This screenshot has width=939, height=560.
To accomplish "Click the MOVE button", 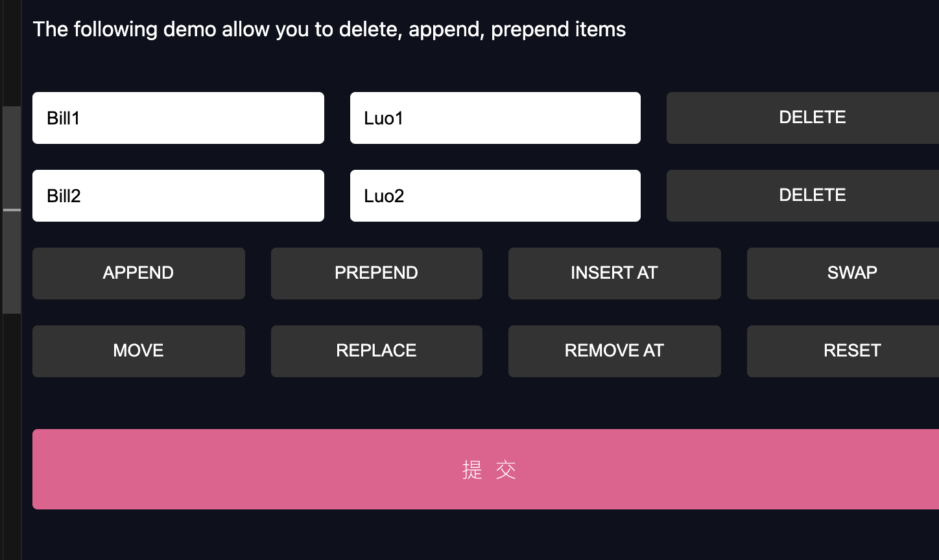I will [138, 351].
